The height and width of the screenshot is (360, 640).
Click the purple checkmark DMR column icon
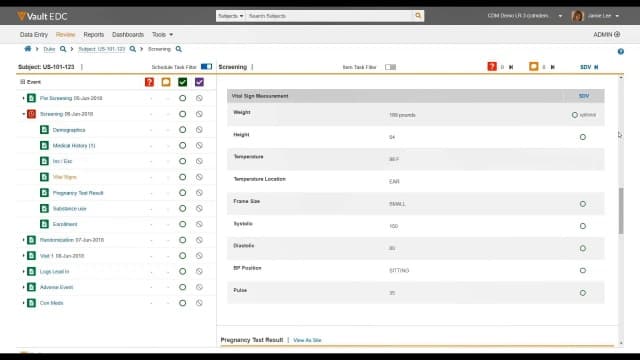(x=199, y=82)
